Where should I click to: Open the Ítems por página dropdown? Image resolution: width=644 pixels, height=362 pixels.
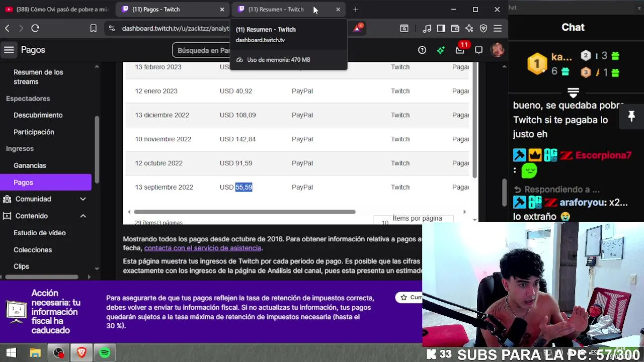coord(414,220)
